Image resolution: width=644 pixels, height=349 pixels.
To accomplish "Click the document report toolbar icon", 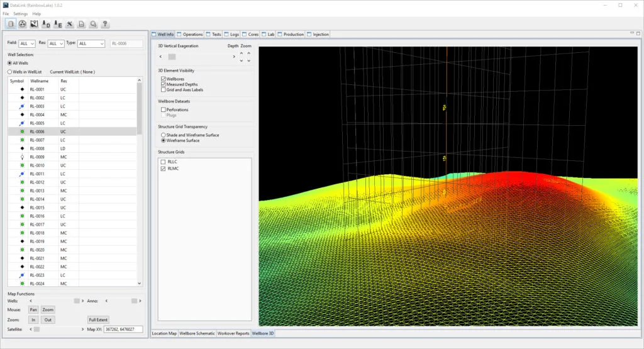I will click(x=81, y=24).
